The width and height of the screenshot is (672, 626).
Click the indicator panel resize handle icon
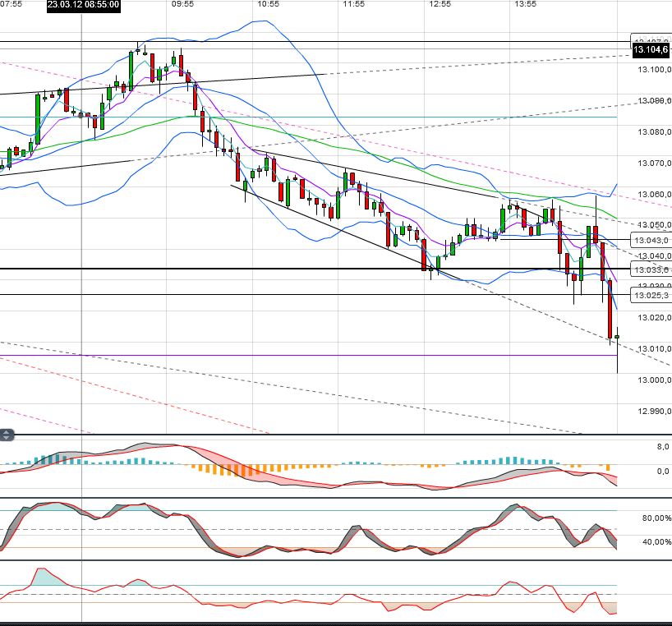(x=7, y=435)
